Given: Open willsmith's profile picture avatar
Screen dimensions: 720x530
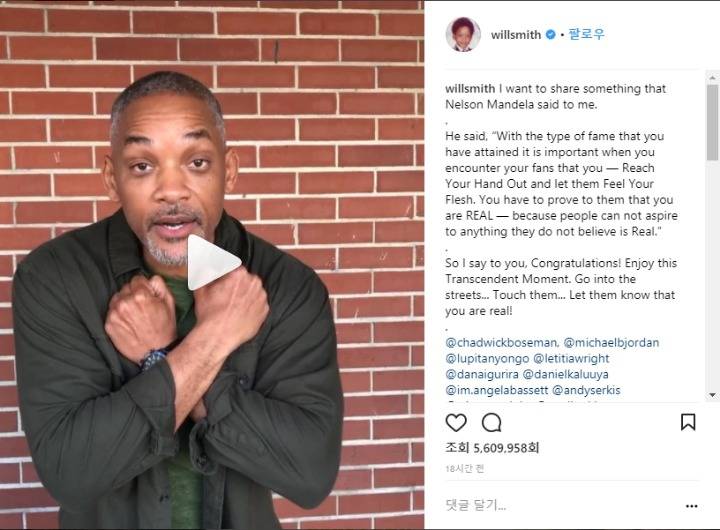Looking at the screenshot, I should [x=463, y=34].
